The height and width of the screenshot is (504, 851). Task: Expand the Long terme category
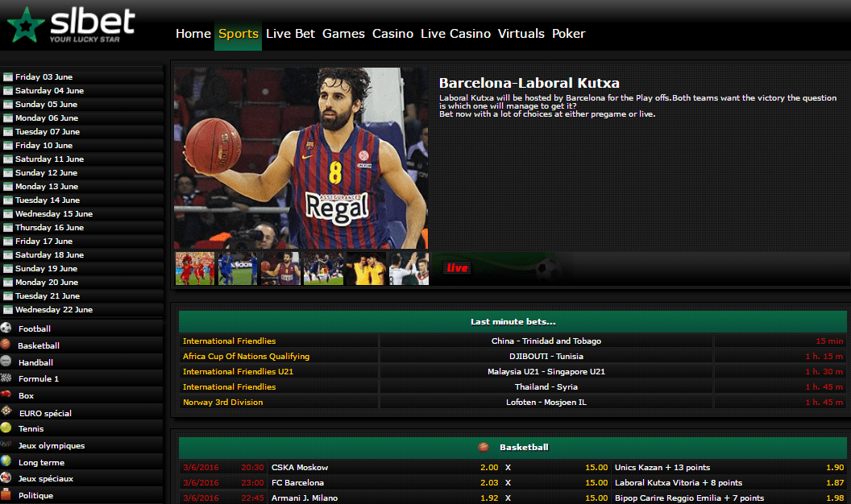(x=41, y=463)
